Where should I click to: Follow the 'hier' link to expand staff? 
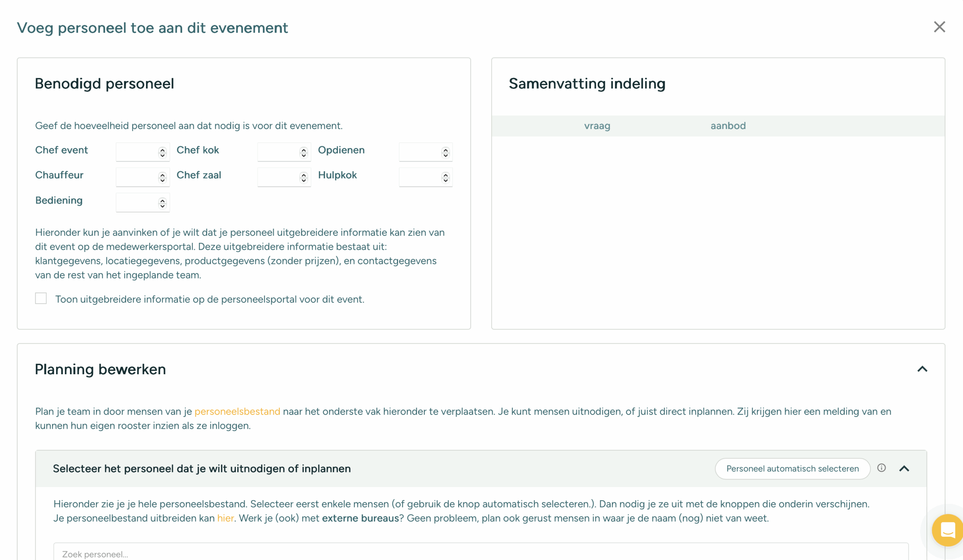coord(225,518)
